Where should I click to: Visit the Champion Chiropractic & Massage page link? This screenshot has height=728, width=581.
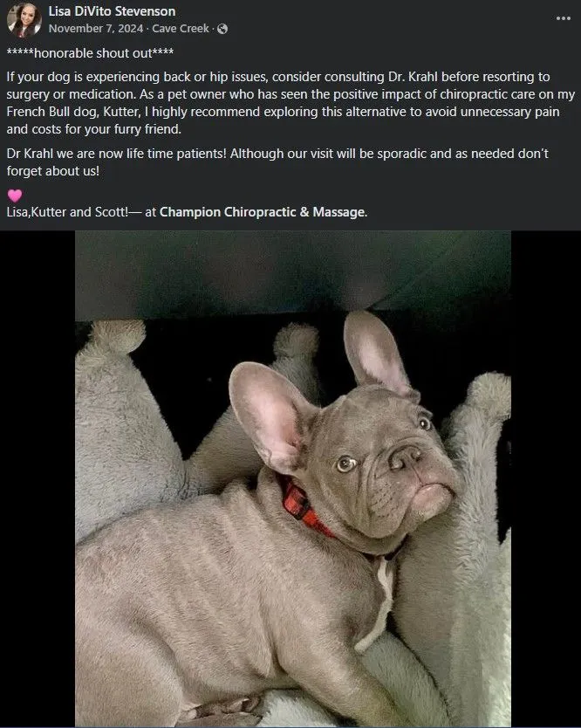point(263,212)
